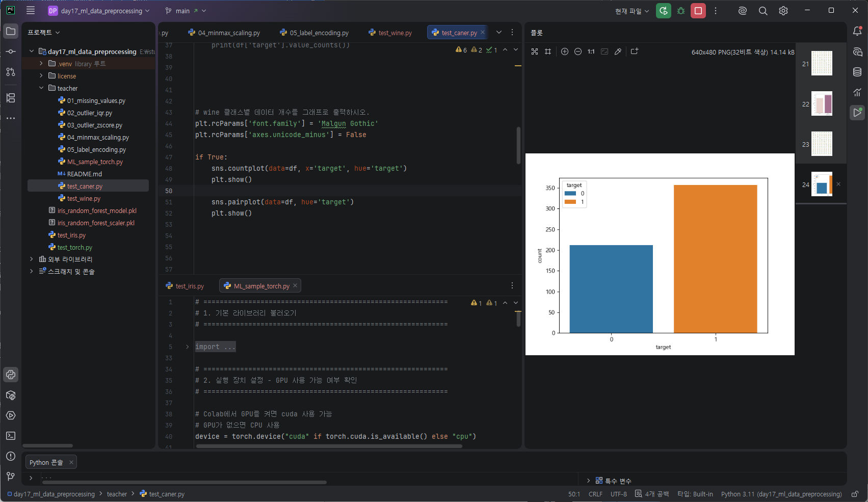Open the Project tool window icon

click(11, 31)
